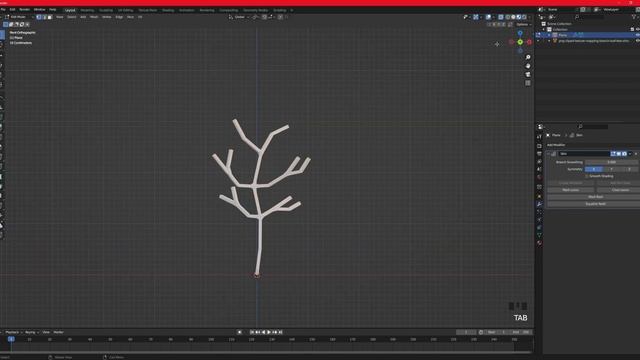Click the green Y axis gizmo ball
This screenshot has height=360, width=640.
point(520,42)
